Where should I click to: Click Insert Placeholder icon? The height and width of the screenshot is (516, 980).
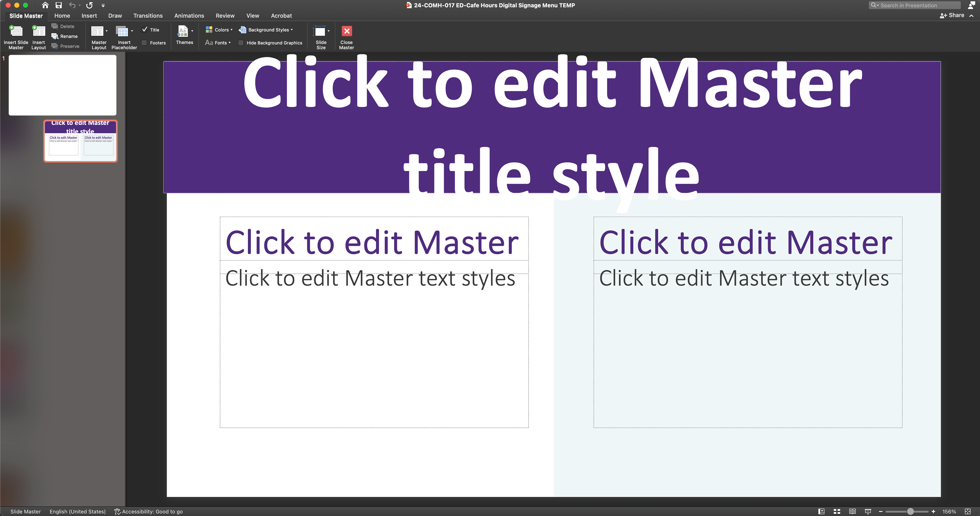coord(122,31)
